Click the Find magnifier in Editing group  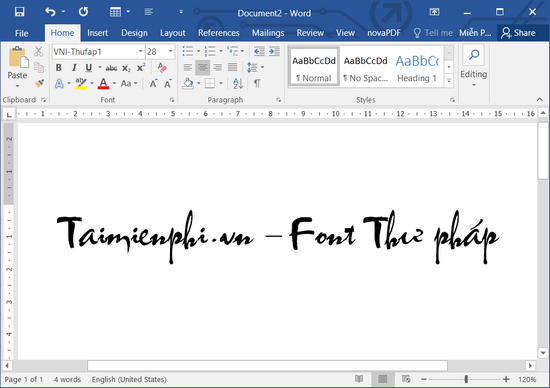click(x=474, y=55)
